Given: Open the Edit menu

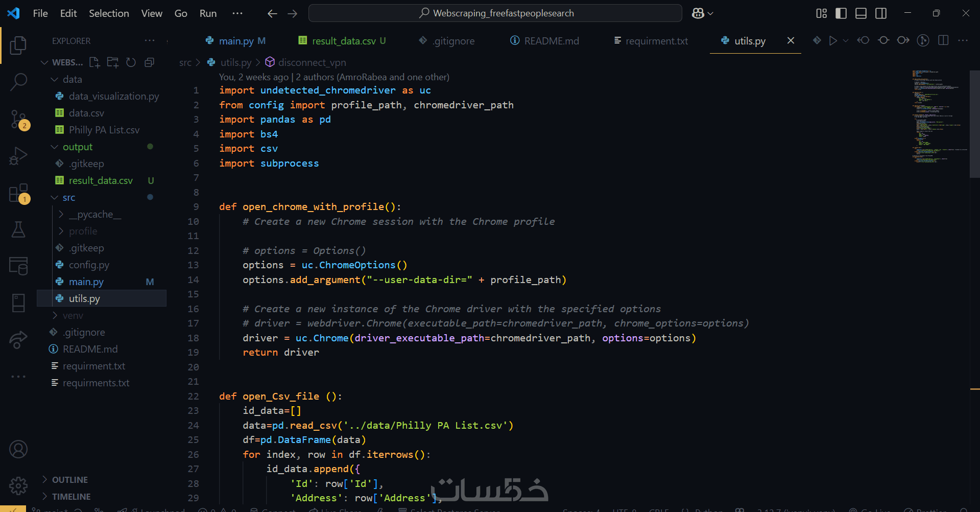Looking at the screenshot, I should click(x=68, y=13).
